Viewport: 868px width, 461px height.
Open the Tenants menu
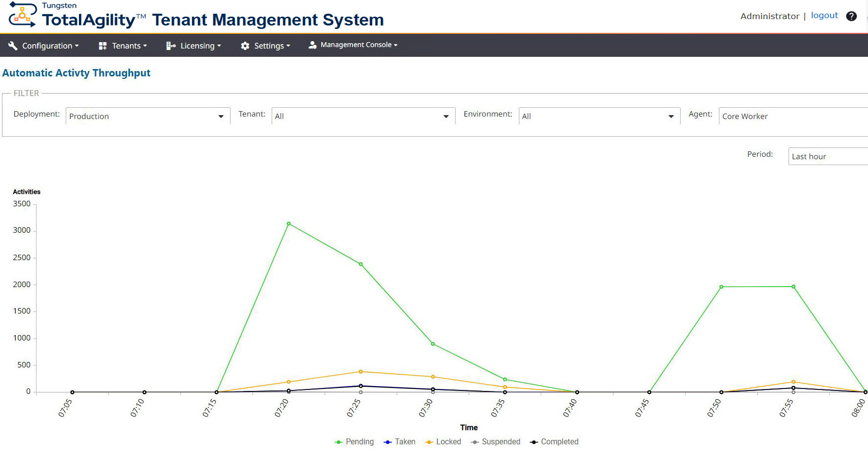125,45
